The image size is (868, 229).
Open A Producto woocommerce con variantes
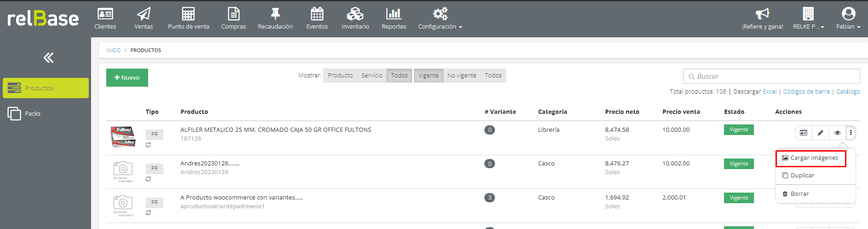[241, 198]
